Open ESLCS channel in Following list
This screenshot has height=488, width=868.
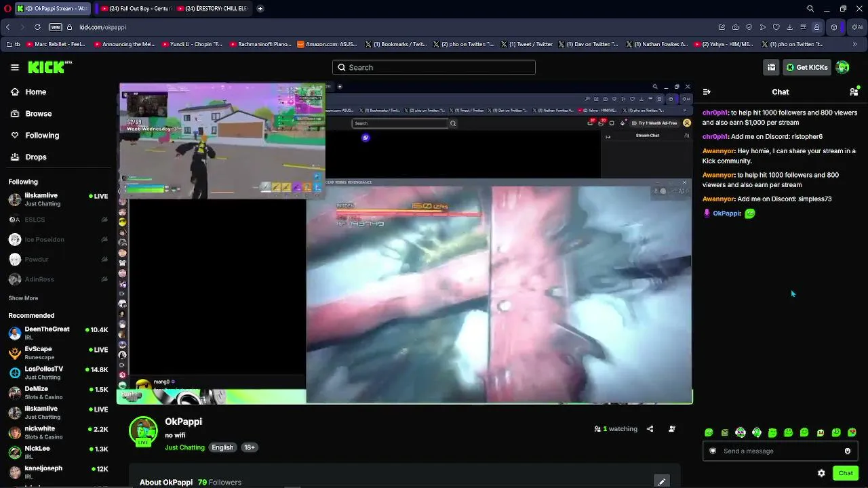58,220
